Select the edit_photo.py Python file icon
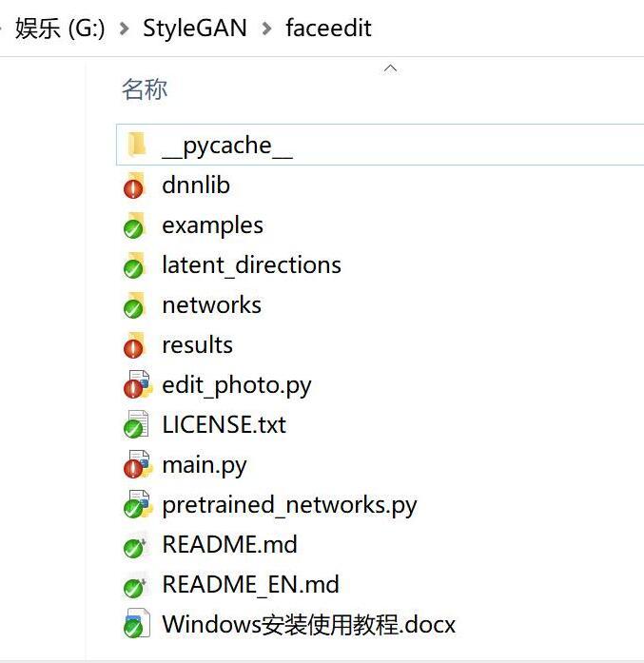Screen dimensions: 644x663 pos(137,384)
